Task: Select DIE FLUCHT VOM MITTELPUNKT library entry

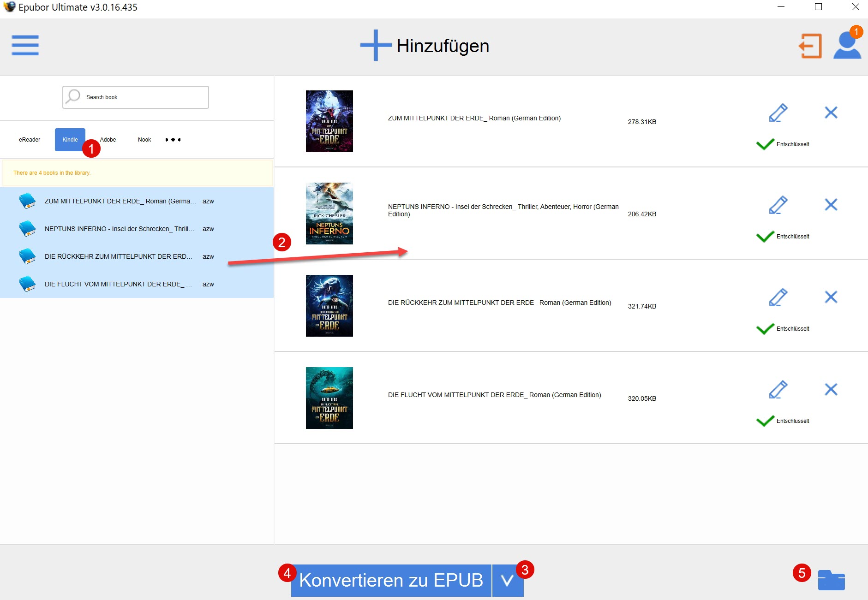Action: [x=118, y=284]
